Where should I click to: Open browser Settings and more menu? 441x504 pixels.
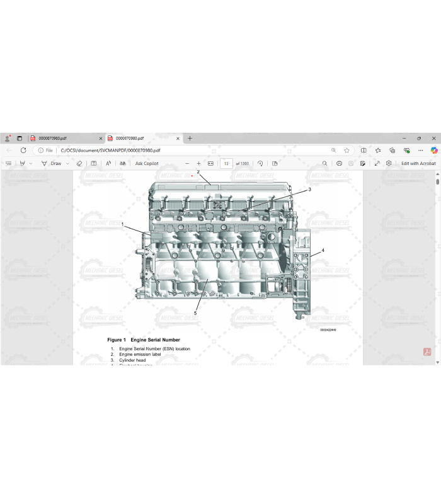(x=420, y=151)
